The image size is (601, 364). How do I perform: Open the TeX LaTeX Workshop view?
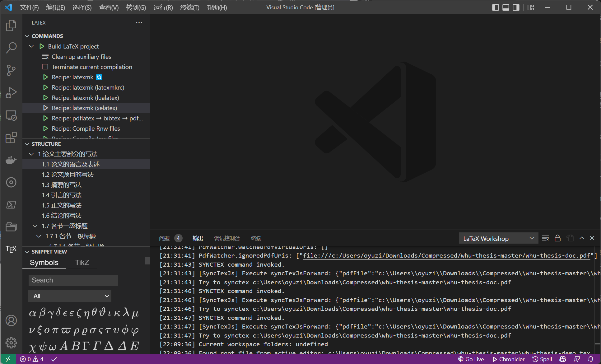[x=11, y=249]
